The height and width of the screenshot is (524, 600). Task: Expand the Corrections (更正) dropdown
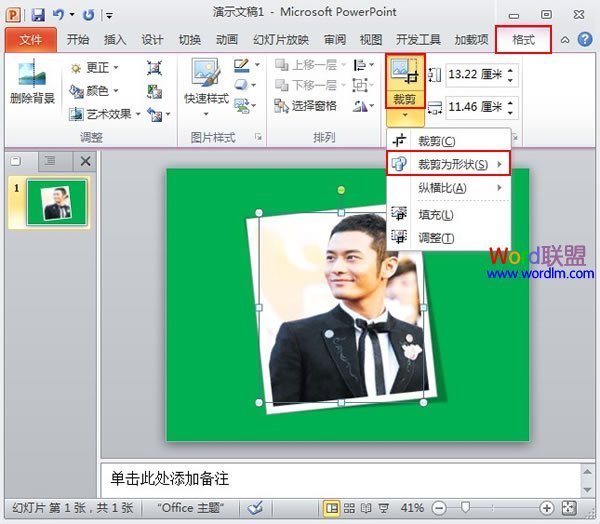(96, 68)
